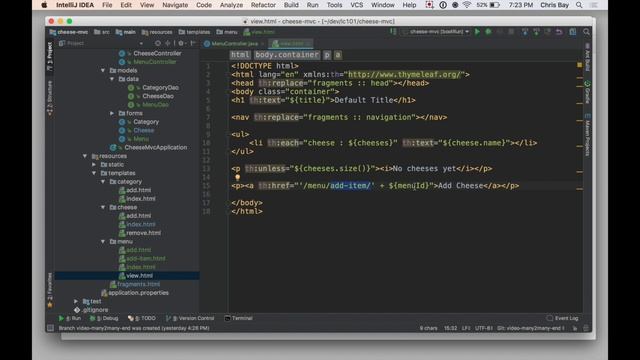The image size is (640, 360).
Task: Start debugging with the green bug icon
Action: pyautogui.click(x=488, y=32)
